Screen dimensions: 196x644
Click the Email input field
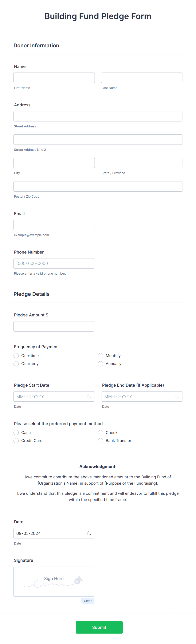(x=54, y=225)
